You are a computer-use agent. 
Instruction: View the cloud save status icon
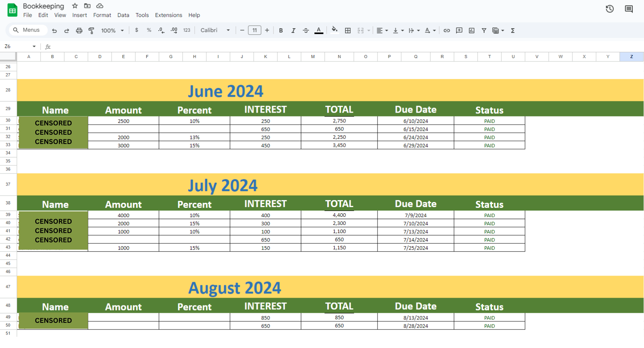click(x=100, y=6)
